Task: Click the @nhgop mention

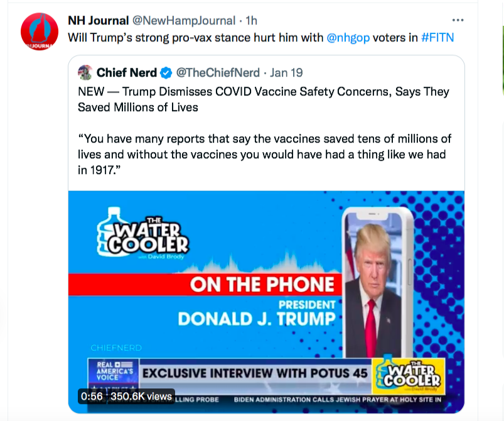Action: pyautogui.click(x=348, y=38)
